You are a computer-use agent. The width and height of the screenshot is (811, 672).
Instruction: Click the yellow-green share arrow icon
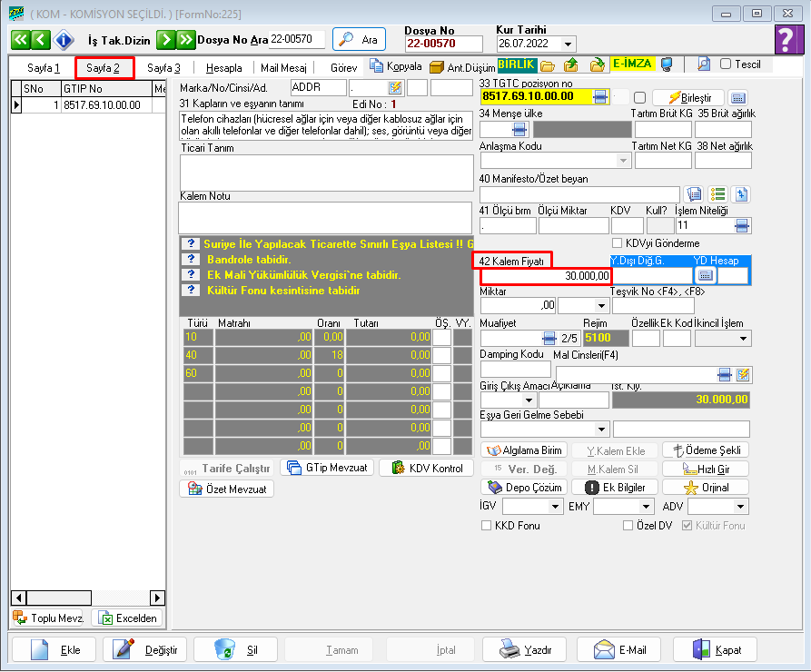tap(598, 65)
